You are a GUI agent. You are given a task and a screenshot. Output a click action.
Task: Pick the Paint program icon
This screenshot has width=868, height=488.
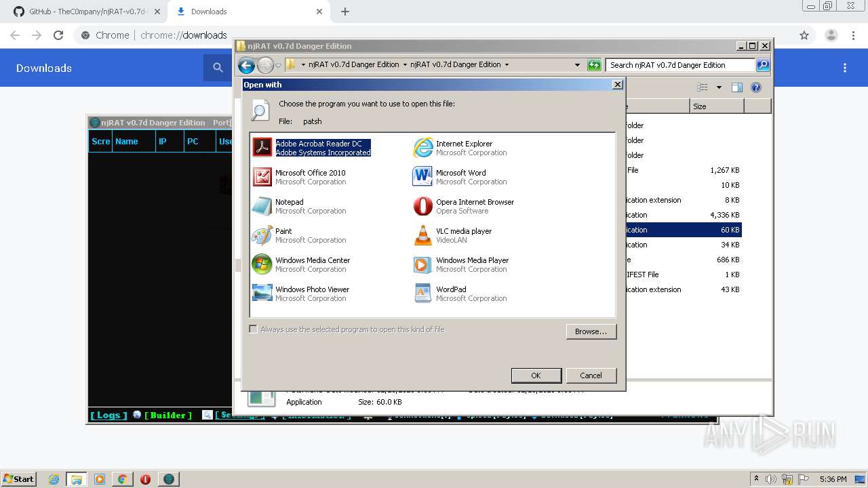(x=262, y=235)
